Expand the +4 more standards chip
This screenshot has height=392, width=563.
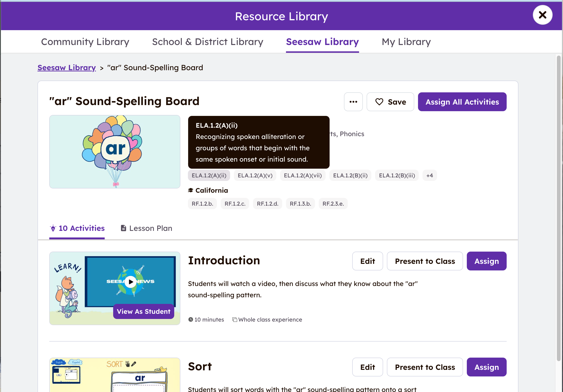[429, 176]
